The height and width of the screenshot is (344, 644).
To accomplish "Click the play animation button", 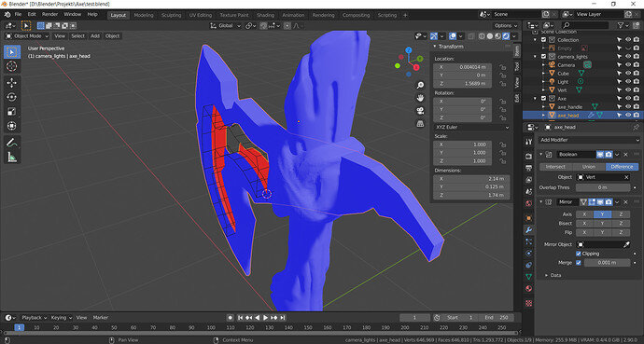I will pyautogui.click(x=265, y=318).
